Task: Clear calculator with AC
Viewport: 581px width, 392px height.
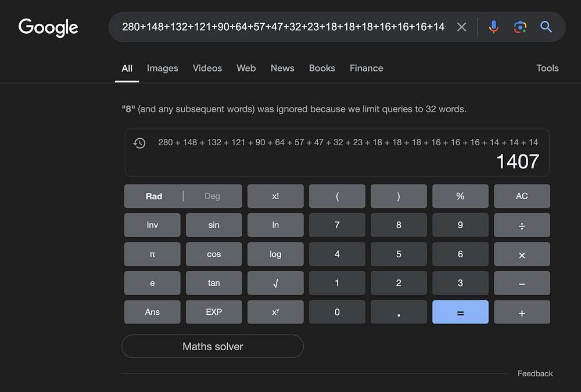Action: coord(522,196)
